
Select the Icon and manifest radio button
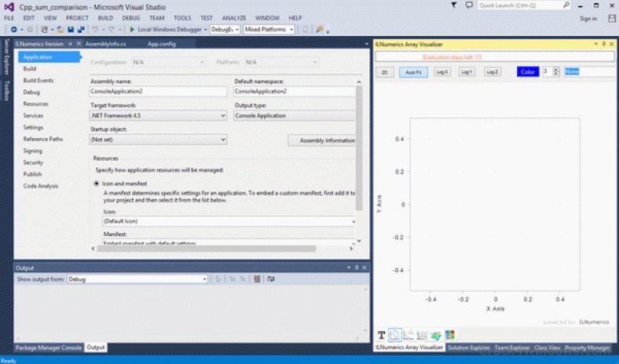97,184
